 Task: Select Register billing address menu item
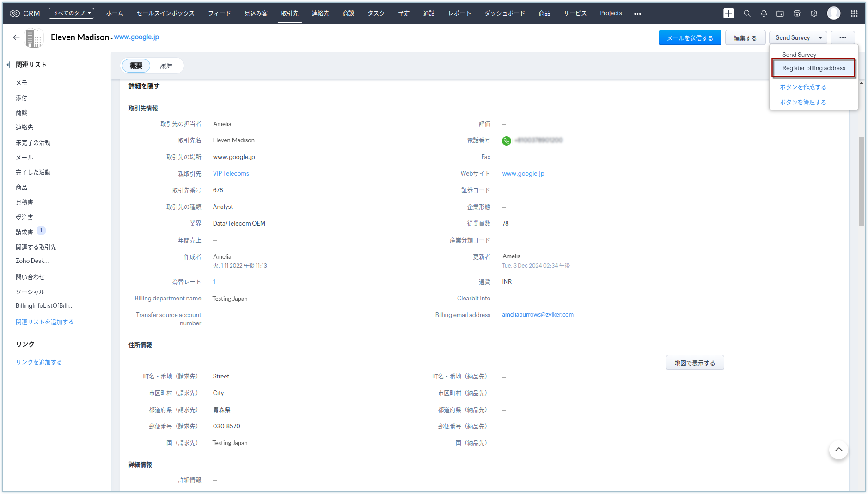pos(813,68)
